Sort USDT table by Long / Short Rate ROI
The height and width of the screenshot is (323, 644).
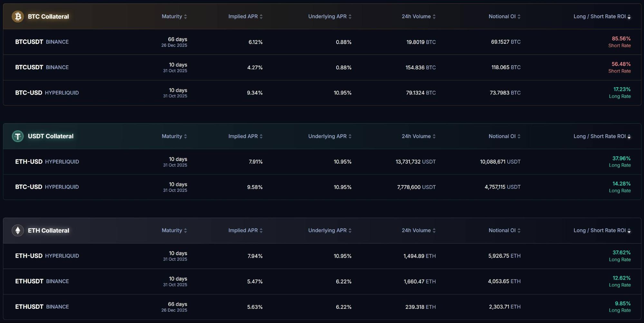(629, 137)
